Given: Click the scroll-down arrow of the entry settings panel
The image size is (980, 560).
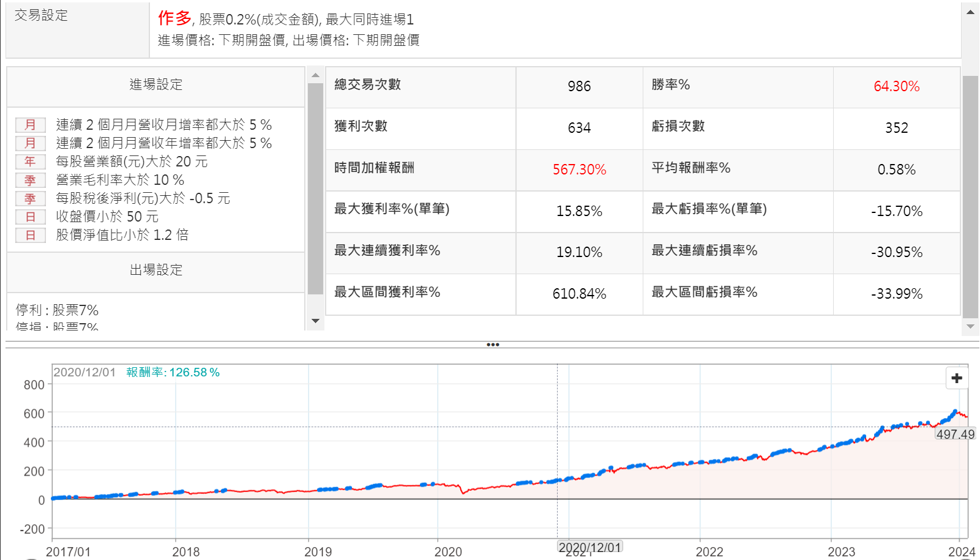Looking at the screenshot, I should (x=315, y=321).
